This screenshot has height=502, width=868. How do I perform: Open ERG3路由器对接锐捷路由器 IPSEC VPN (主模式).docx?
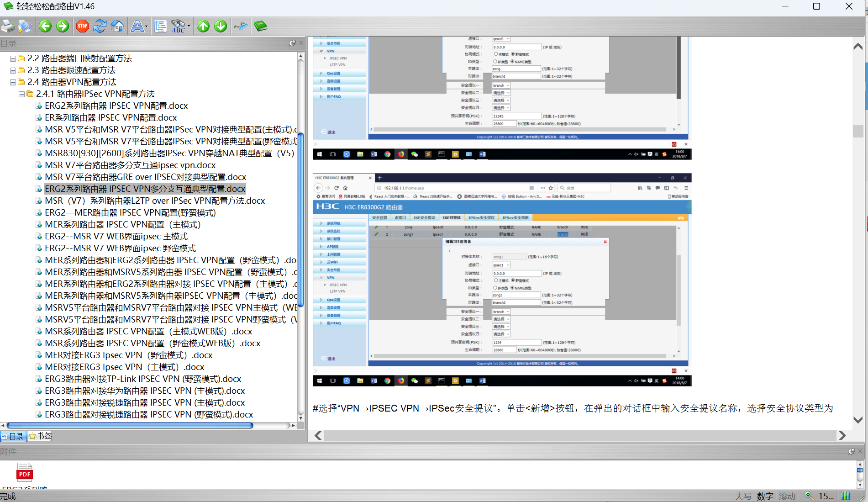145,403
